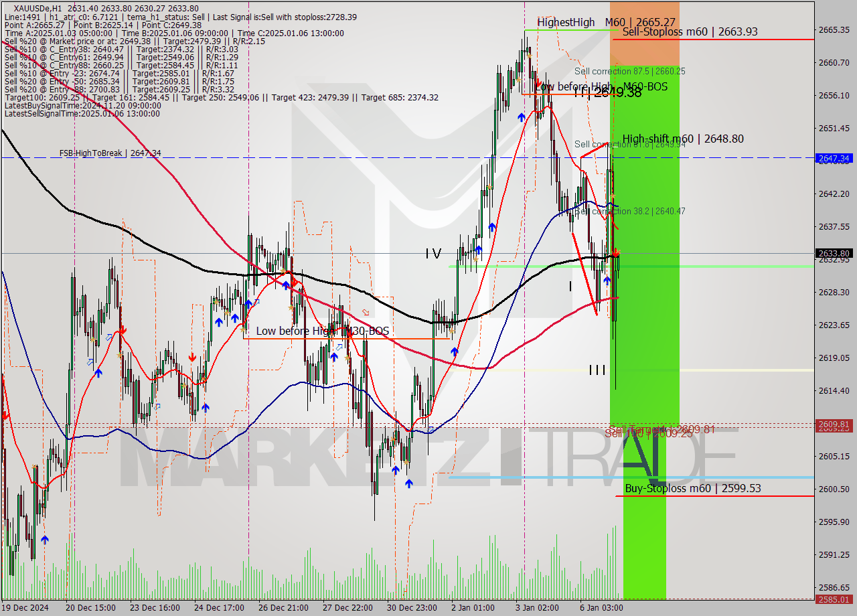The height and width of the screenshot is (616, 857).
Task: Click the HighestHigh M60 | 2665.27 label
Action: [x=606, y=22]
